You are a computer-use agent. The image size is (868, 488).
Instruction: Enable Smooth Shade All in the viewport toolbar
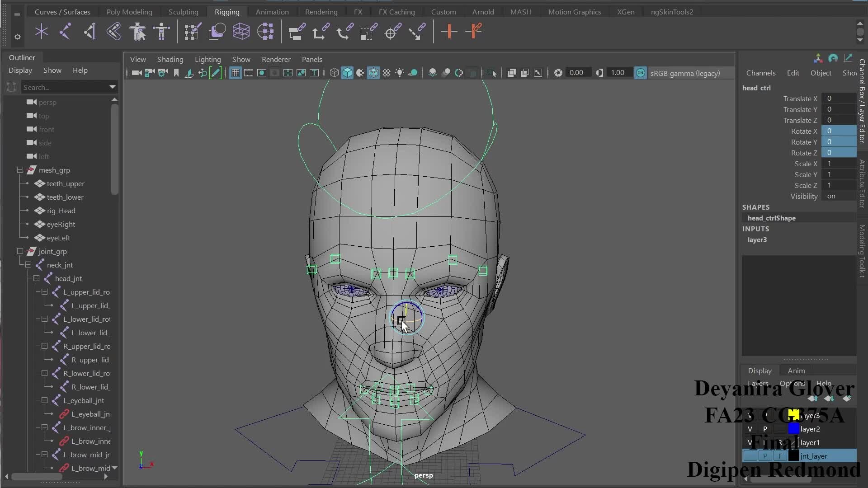click(x=347, y=73)
